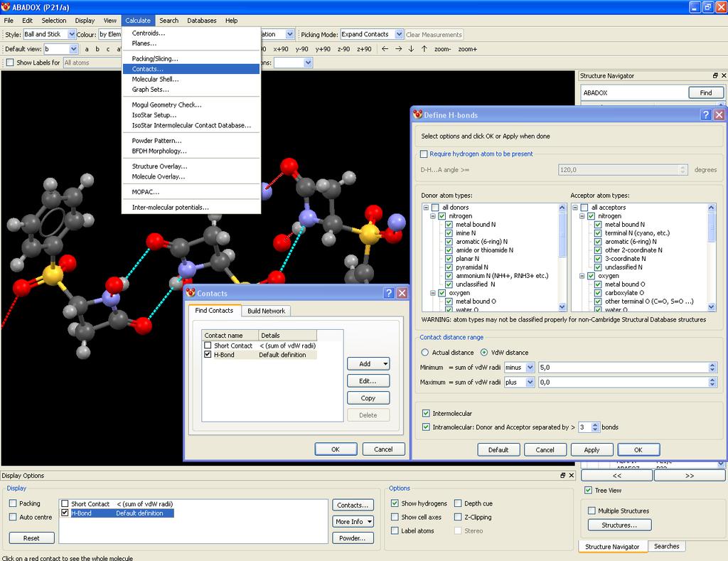Open the Databases menu
Screen dimensions: 728x561
pos(201,21)
